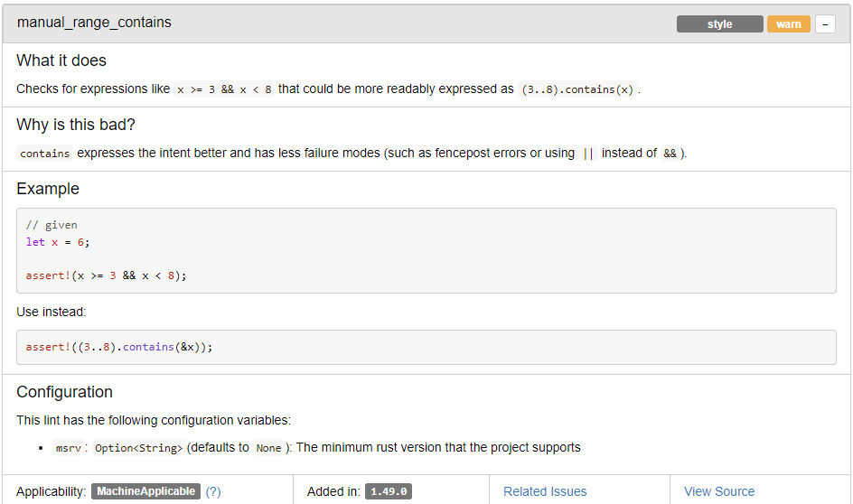
Task: Click the gray style group badge
Action: click(719, 24)
